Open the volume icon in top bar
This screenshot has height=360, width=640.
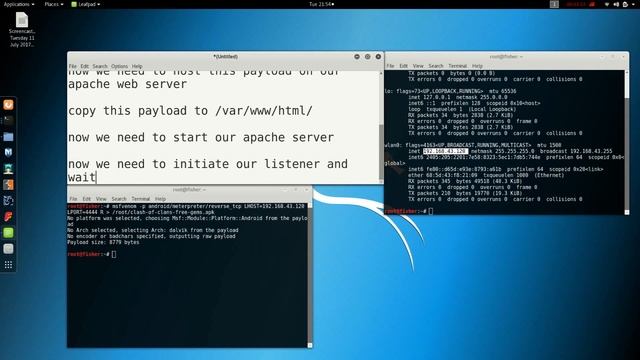[x=616, y=4]
